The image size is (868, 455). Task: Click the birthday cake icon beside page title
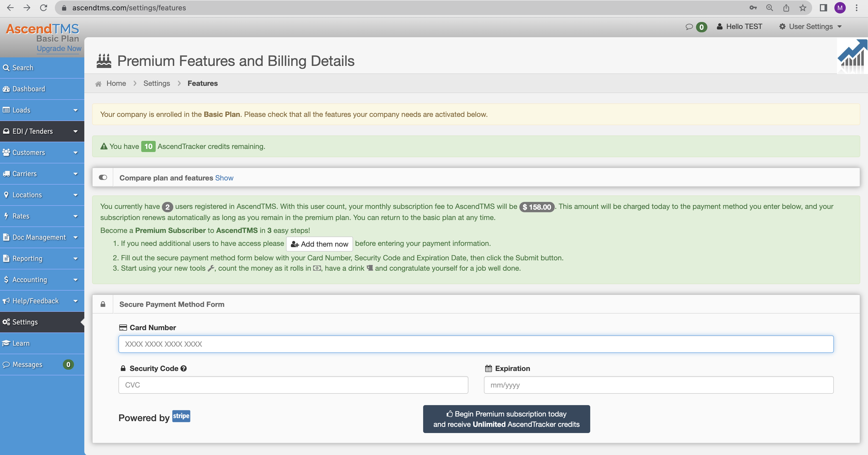click(104, 61)
